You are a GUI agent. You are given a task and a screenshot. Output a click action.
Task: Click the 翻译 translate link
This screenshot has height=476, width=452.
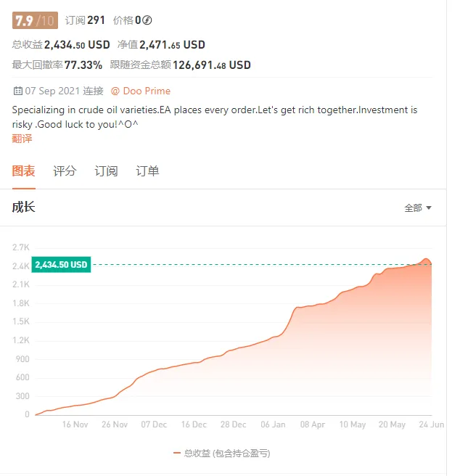point(22,139)
